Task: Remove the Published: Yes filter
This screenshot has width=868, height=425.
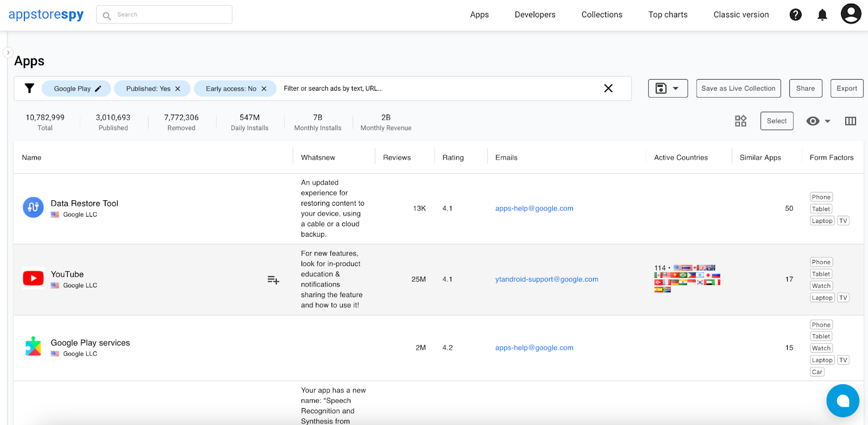Action: [x=177, y=88]
